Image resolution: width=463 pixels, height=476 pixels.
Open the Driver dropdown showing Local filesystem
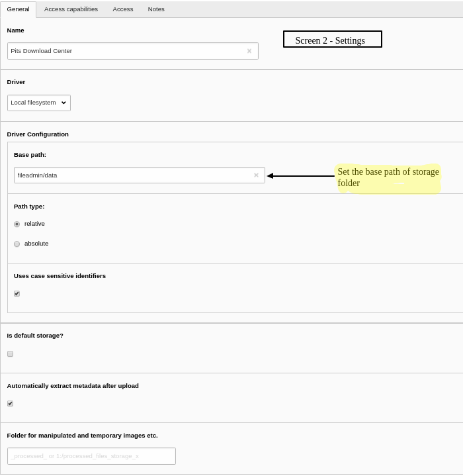39,103
